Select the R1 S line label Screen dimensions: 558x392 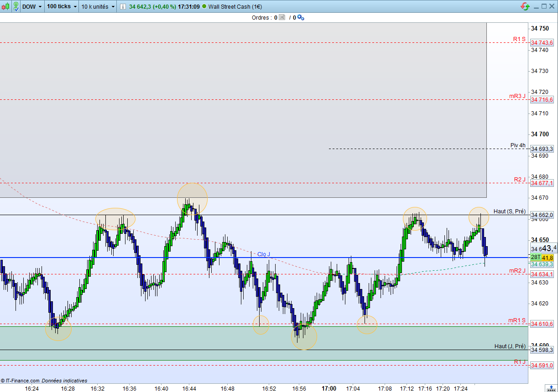(x=519, y=39)
